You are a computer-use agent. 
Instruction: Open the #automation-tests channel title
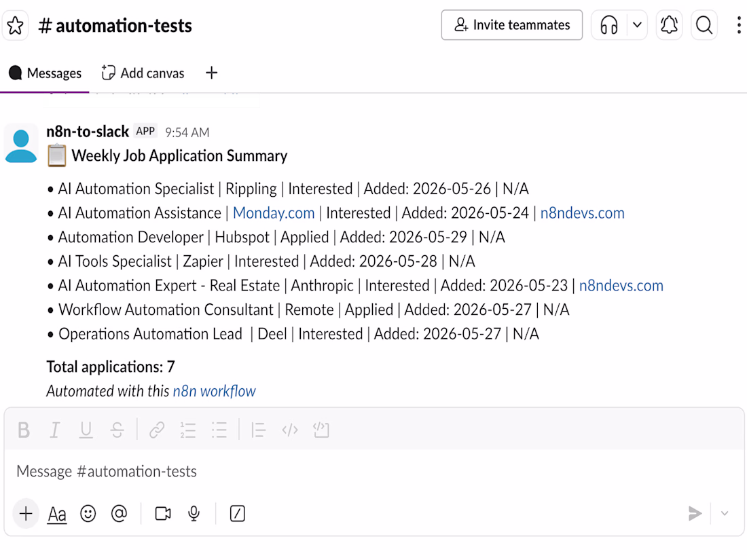(115, 26)
